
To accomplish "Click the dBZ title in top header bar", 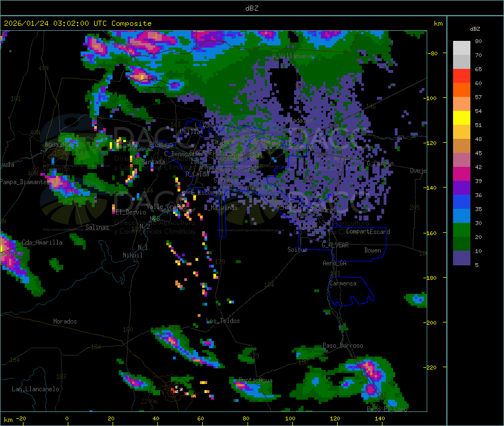I will click(x=251, y=8).
